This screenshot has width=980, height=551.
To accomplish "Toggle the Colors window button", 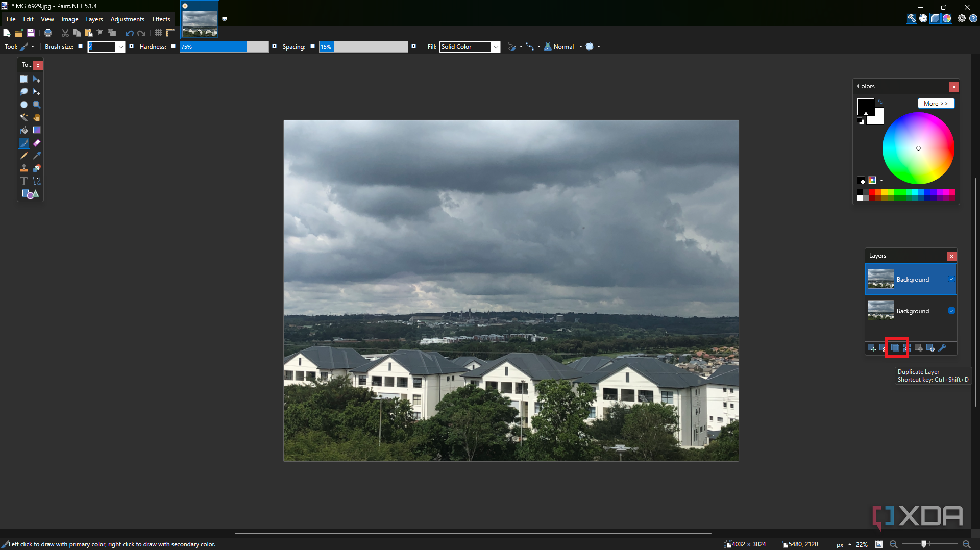I will tap(947, 18).
